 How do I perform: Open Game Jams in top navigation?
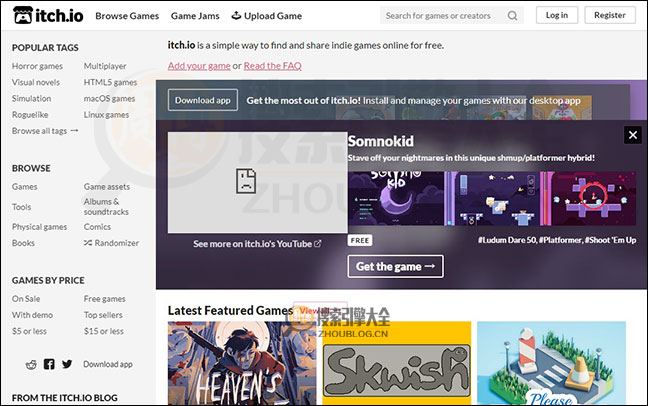pos(195,16)
